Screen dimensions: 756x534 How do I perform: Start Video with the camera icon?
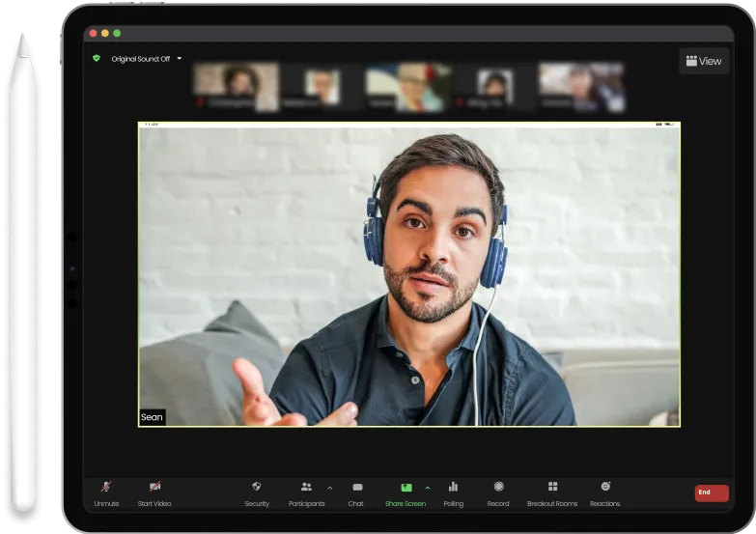(x=154, y=488)
